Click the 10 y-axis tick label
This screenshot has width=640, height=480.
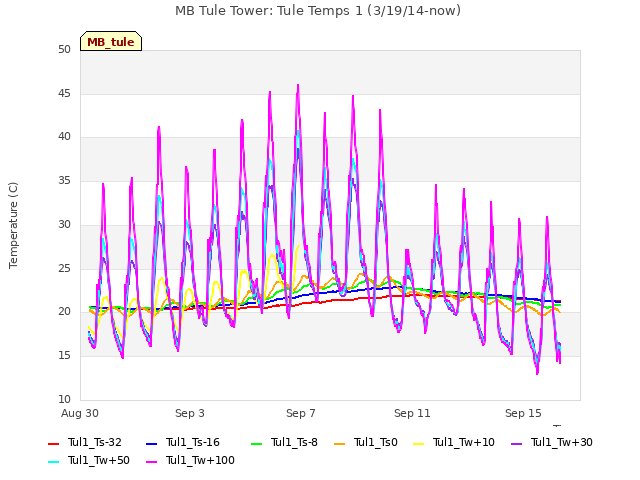coord(64,399)
